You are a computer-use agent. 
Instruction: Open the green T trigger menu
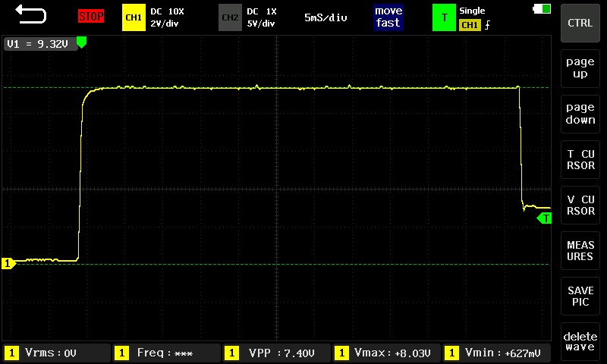coord(444,17)
